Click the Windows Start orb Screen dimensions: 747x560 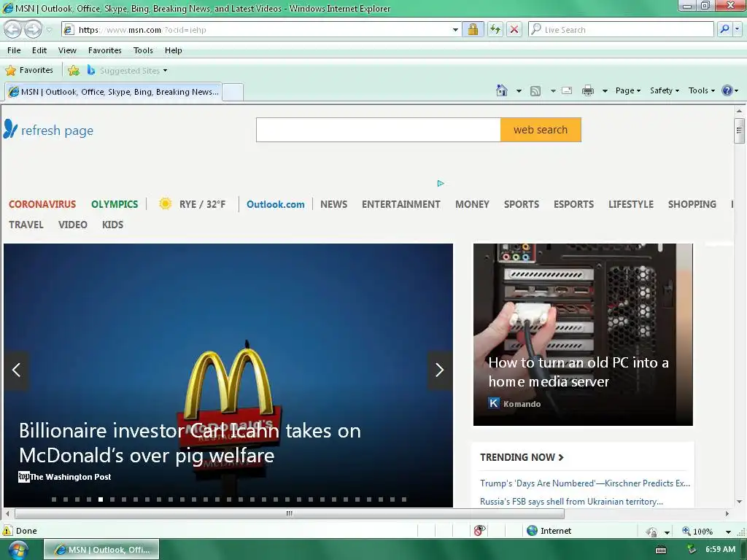(18, 551)
